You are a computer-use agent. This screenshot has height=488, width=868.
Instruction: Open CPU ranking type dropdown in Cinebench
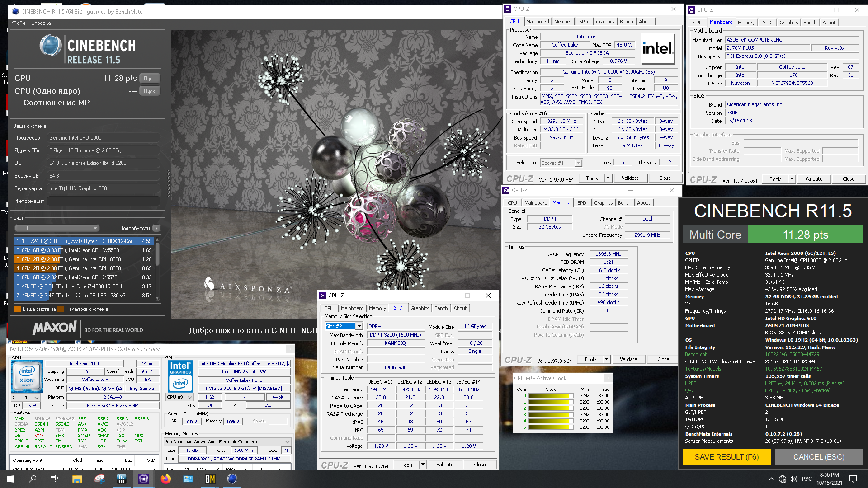(x=57, y=228)
